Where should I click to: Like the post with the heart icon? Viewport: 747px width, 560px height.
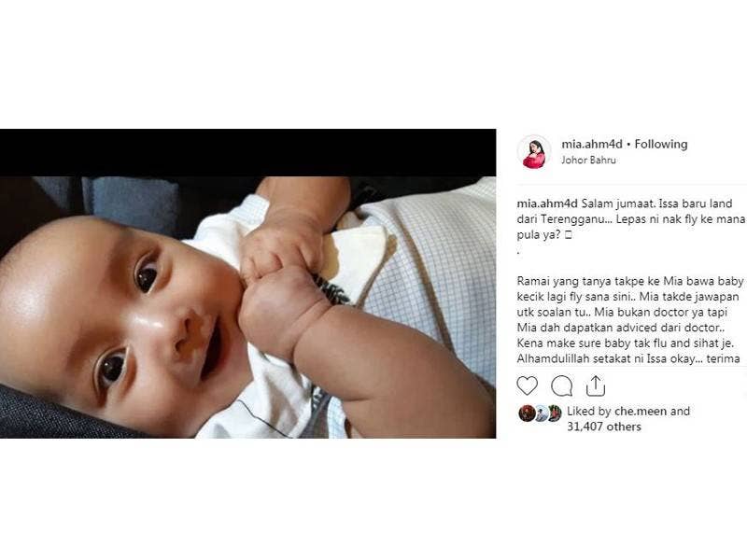tap(527, 385)
